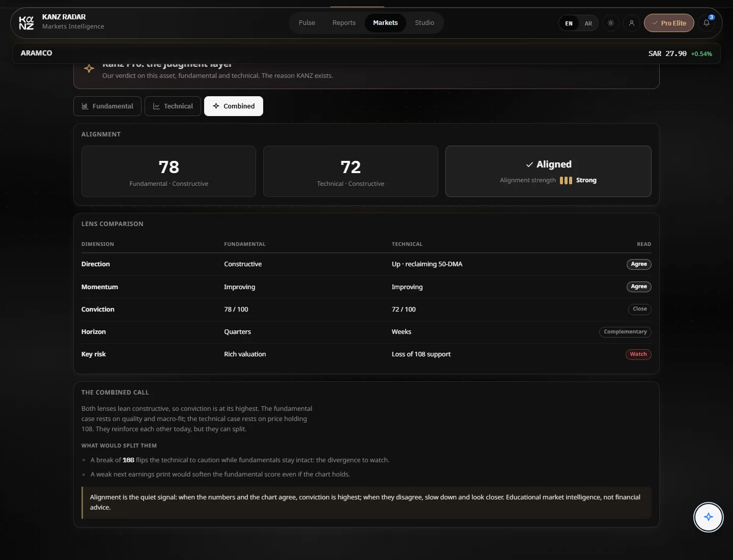Open the floating AI assistant sparkle button
This screenshot has width=733, height=560.
tap(709, 517)
